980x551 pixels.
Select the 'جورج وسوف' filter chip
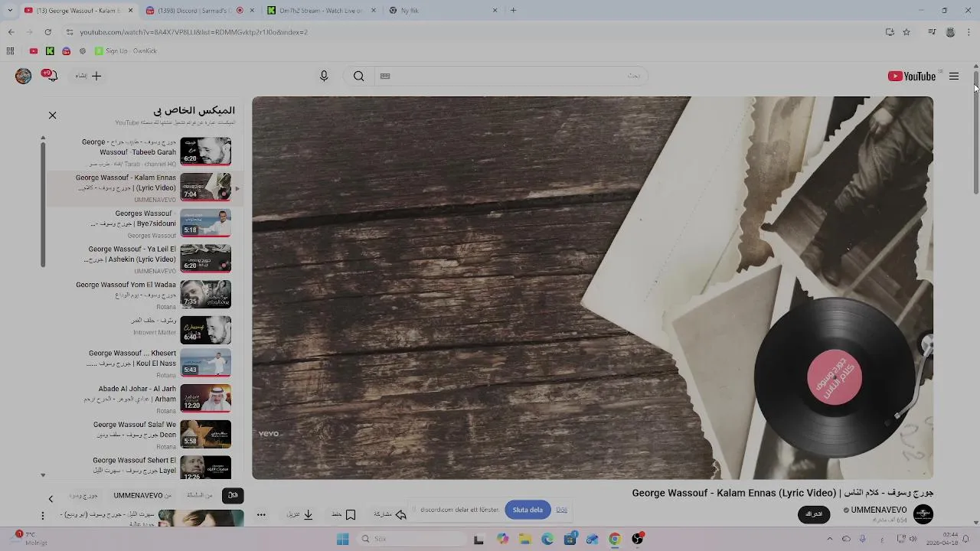click(x=83, y=496)
